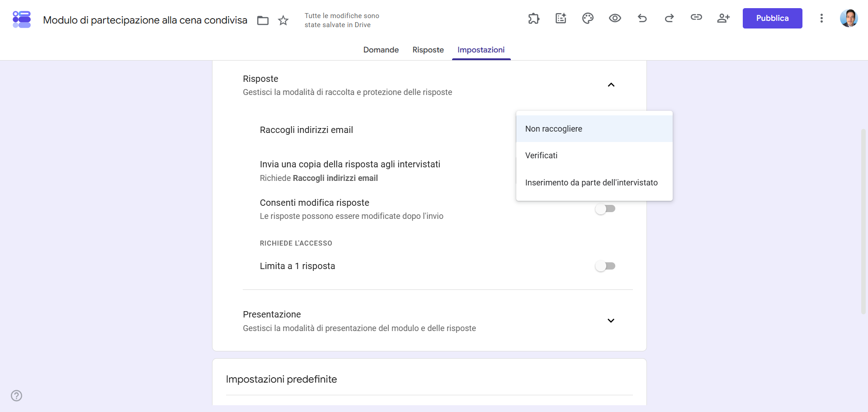The width and height of the screenshot is (868, 412).
Task: Customize theme palette icon
Action: 588,18
